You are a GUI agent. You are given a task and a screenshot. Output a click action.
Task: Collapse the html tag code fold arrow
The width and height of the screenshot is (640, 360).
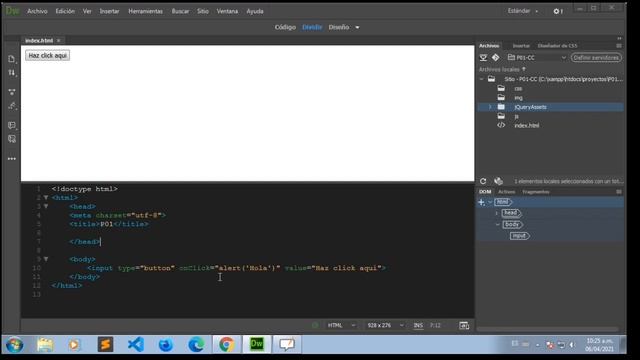[46, 198]
